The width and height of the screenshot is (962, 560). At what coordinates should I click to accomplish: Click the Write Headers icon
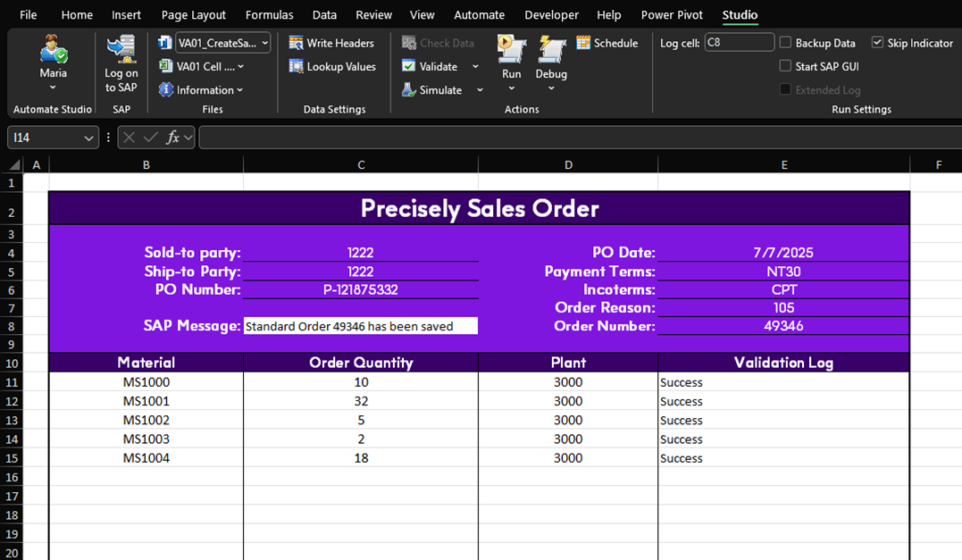pyautogui.click(x=296, y=43)
